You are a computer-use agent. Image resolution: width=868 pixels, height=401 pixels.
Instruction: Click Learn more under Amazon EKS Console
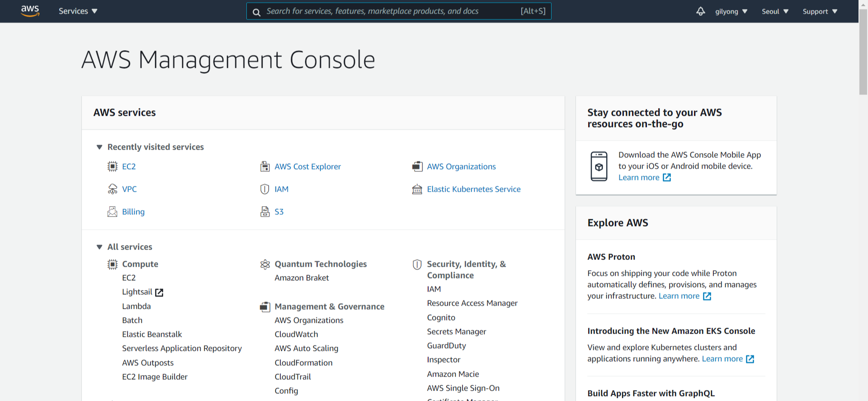click(x=722, y=359)
